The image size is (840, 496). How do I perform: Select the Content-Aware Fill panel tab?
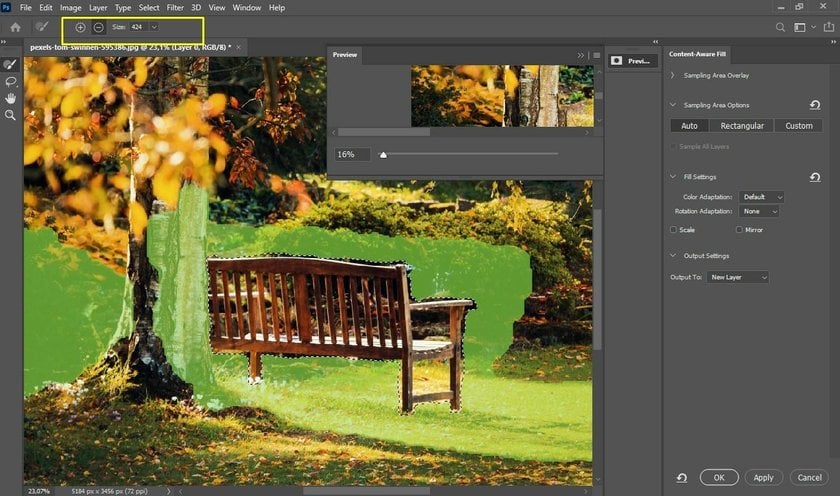pyautogui.click(x=698, y=54)
